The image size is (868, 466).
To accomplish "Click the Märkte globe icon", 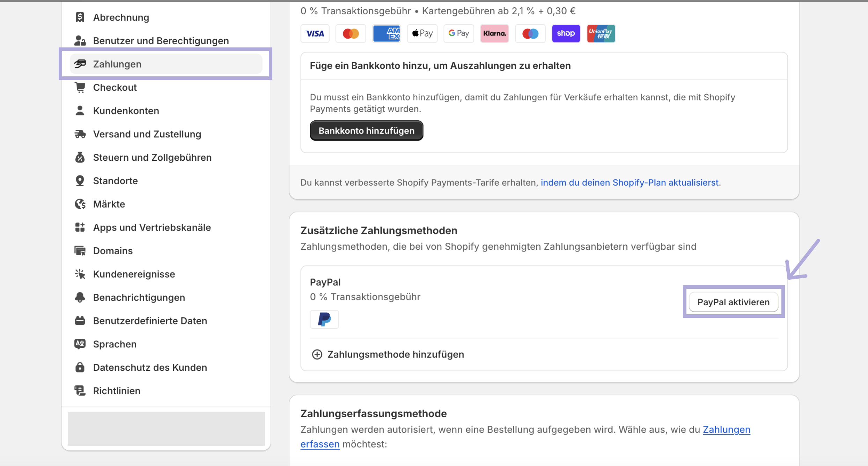I will coord(80,204).
